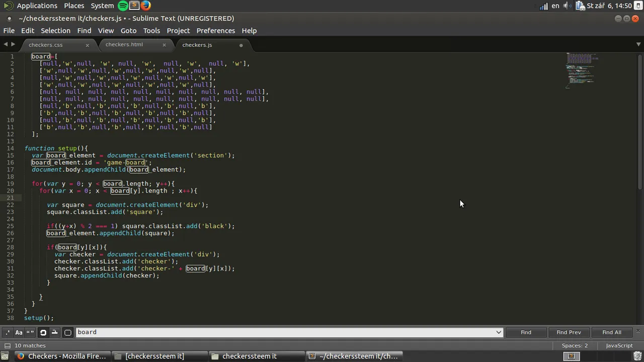
Task: Toggle case sensitive (Aa) search option
Action: 19,332
